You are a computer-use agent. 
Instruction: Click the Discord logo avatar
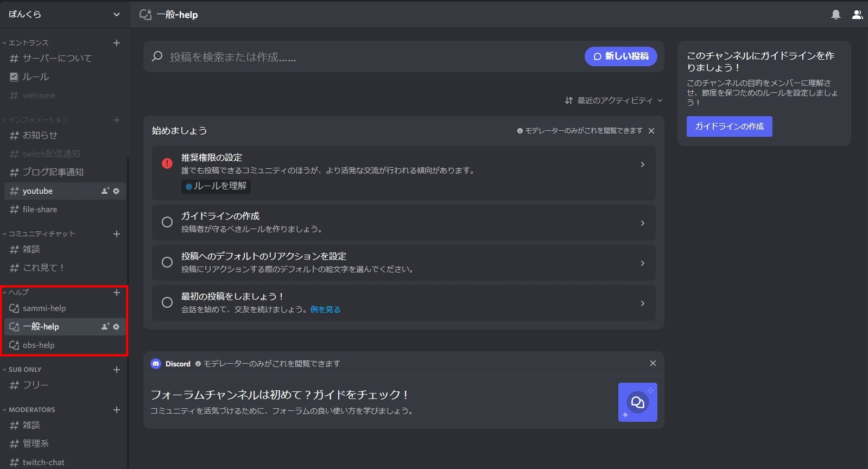156,364
